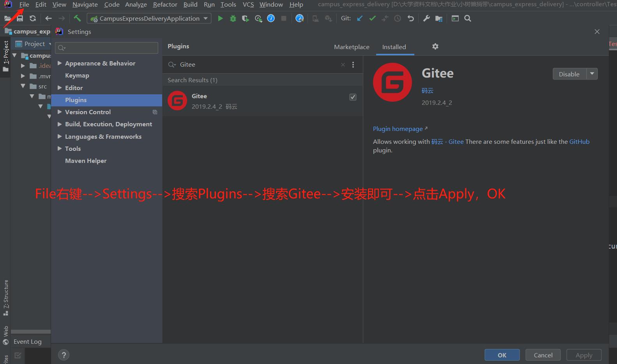Click the OK button
This screenshot has width=617, height=364.
tap(502, 355)
